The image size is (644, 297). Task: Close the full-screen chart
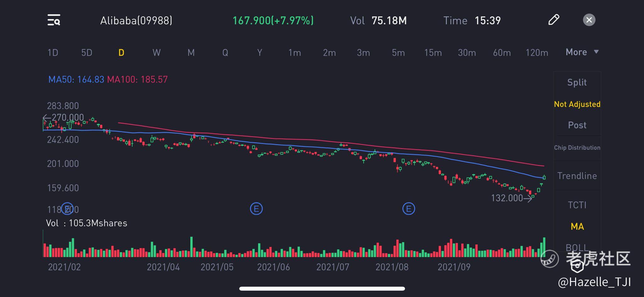(589, 20)
